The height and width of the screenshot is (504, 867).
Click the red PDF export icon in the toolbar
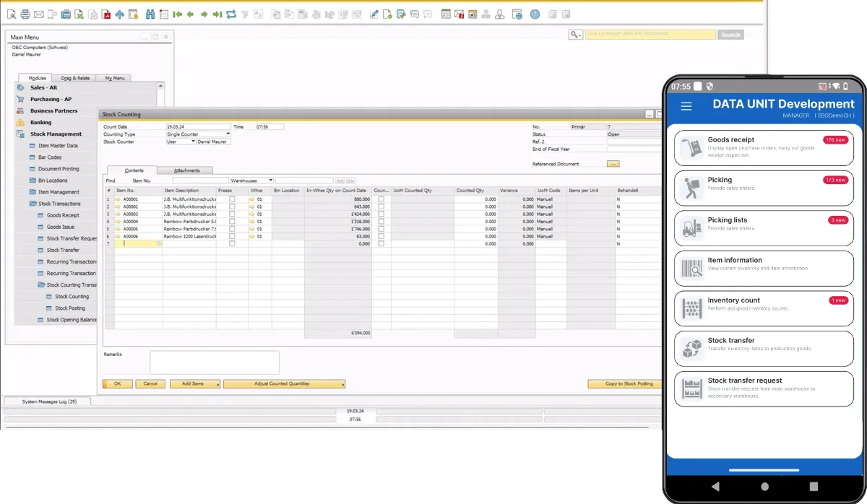point(106,14)
